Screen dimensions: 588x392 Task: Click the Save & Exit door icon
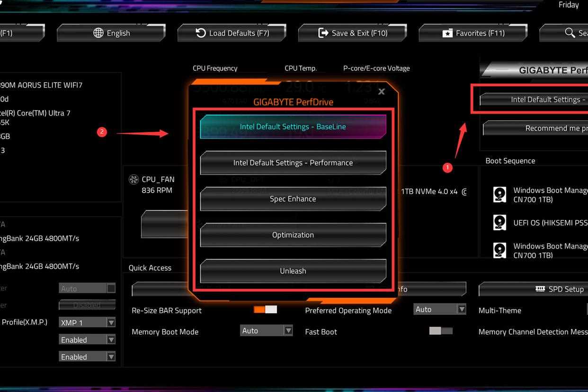[x=323, y=33]
